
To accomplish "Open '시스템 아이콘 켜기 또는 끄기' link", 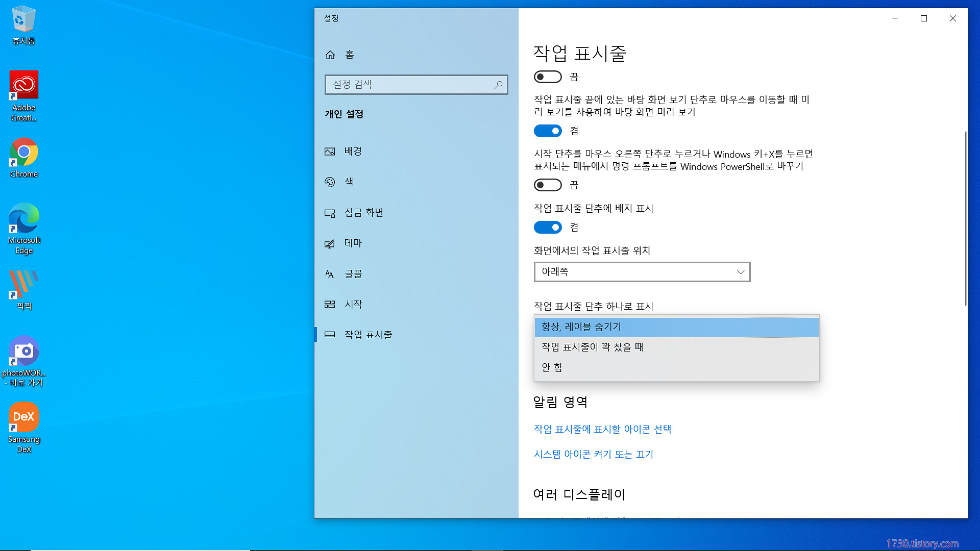I will pos(593,455).
